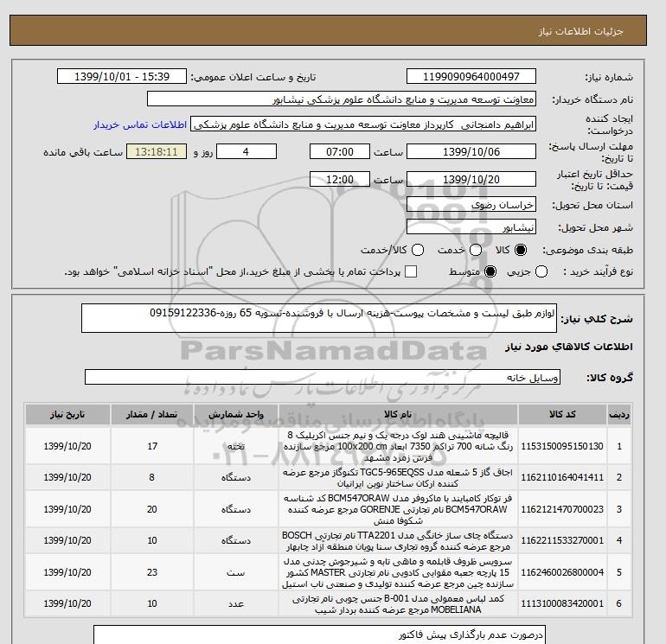
Task: Click the تاریخ نیاز column header
Action: tap(67, 415)
